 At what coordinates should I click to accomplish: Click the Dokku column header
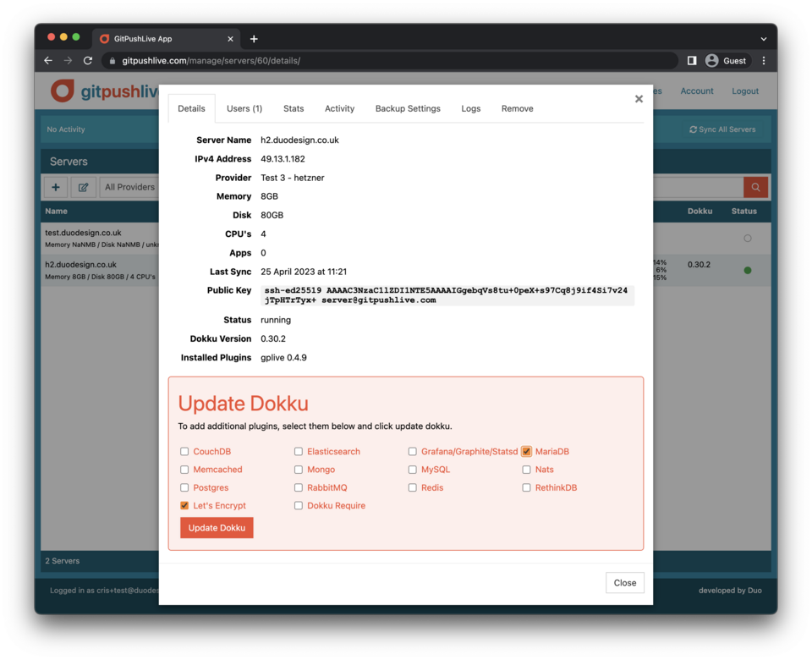(700, 212)
